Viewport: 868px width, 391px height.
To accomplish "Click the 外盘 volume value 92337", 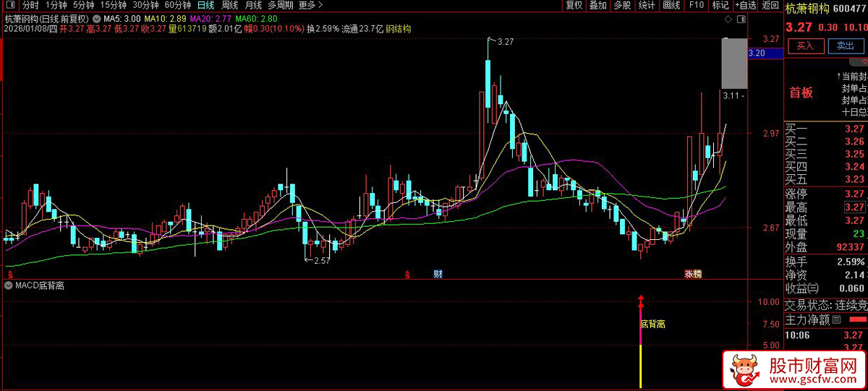I will tap(851, 247).
